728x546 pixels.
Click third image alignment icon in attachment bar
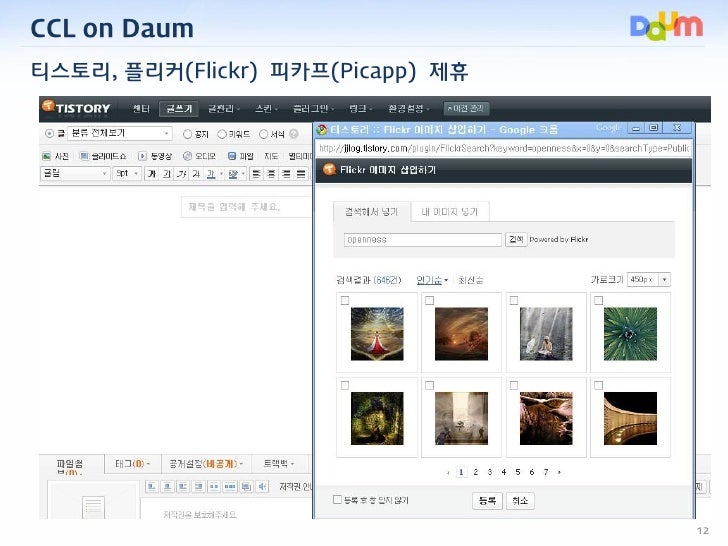click(183, 487)
